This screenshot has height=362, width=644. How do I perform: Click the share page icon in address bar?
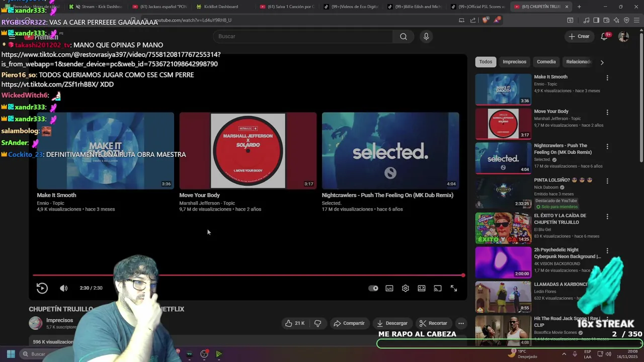click(x=473, y=20)
